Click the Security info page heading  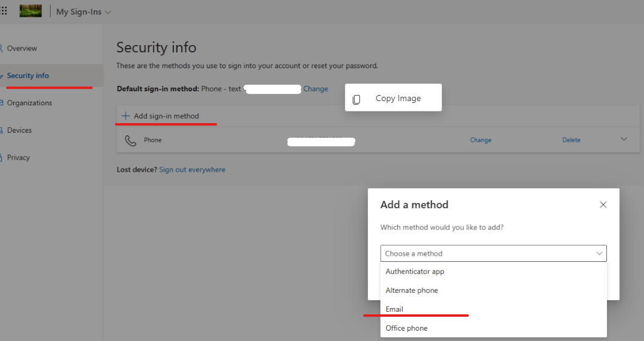coord(156,47)
